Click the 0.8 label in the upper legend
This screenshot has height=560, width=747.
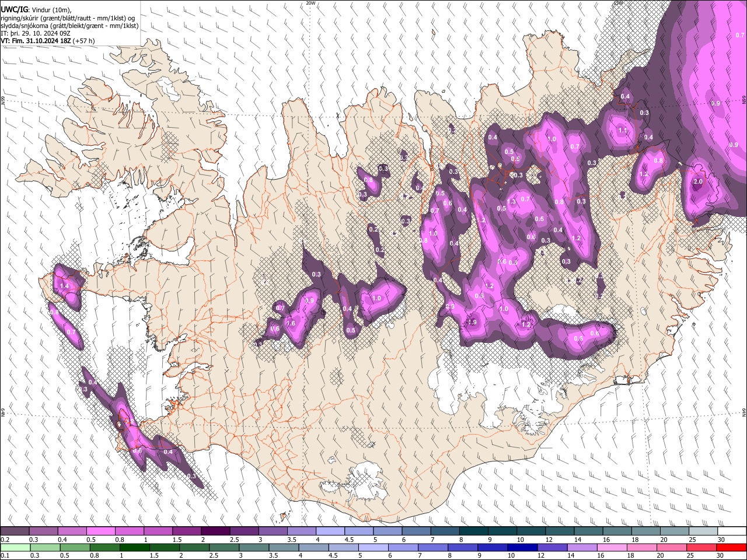click(120, 540)
